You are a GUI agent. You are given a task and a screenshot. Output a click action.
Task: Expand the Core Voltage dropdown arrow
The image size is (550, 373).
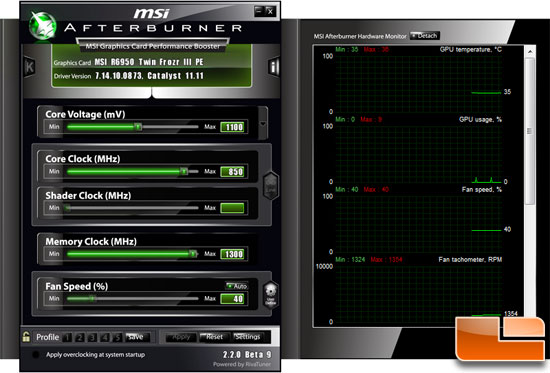[x=263, y=124]
